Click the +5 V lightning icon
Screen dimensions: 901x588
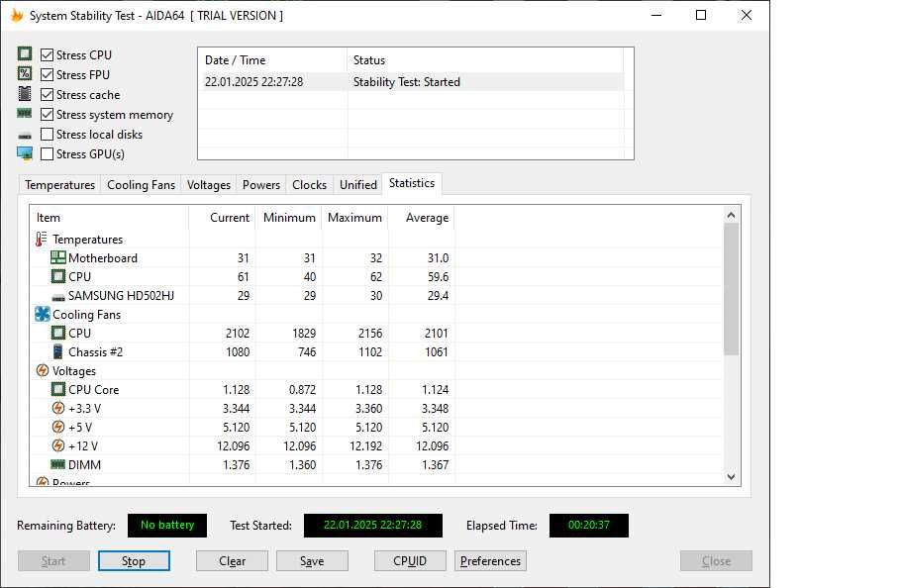pyautogui.click(x=58, y=427)
